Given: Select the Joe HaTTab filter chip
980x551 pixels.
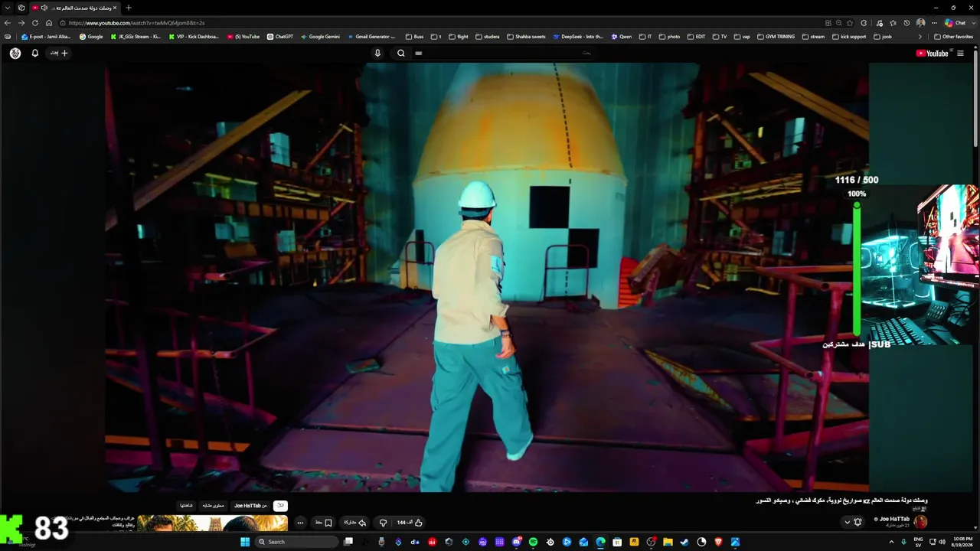Looking at the screenshot, I should pyautogui.click(x=250, y=506).
